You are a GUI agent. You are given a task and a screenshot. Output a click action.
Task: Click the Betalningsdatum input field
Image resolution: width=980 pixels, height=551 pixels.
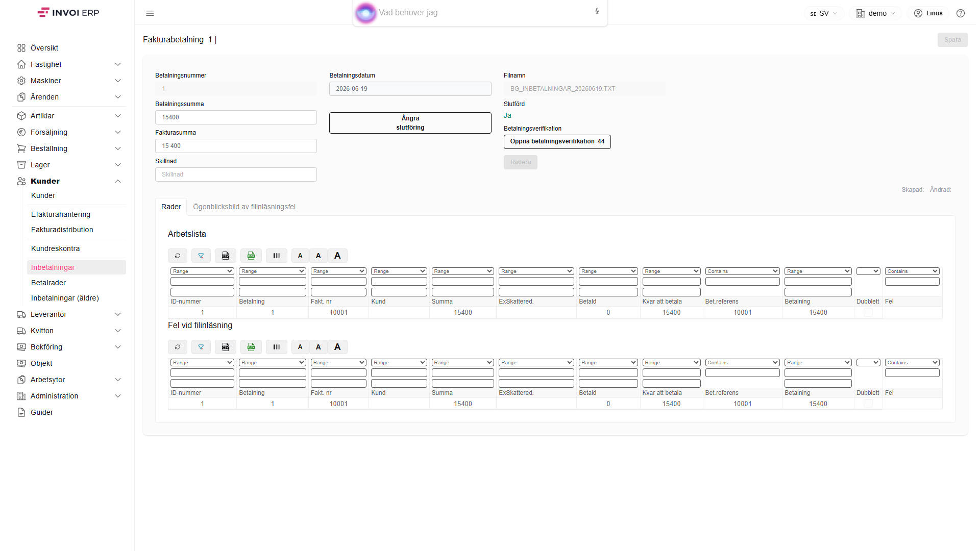click(410, 89)
